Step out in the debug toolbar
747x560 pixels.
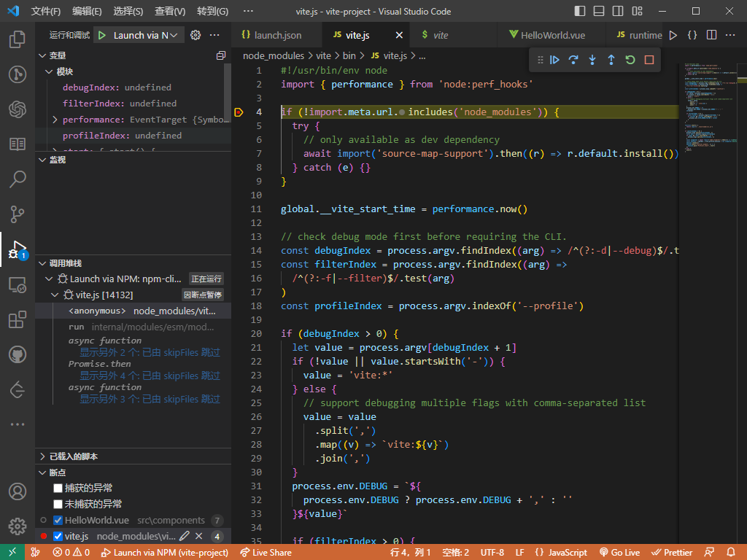tap(611, 60)
